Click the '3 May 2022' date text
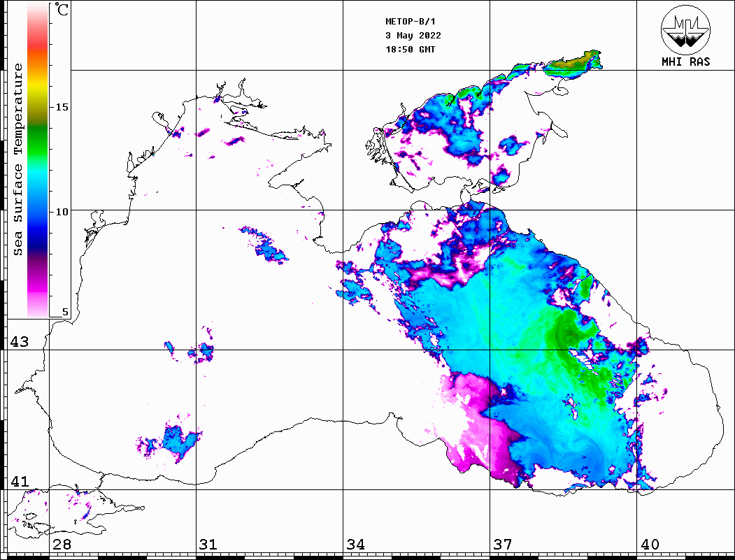The width and height of the screenshot is (735, 560). tap(413, 35)
